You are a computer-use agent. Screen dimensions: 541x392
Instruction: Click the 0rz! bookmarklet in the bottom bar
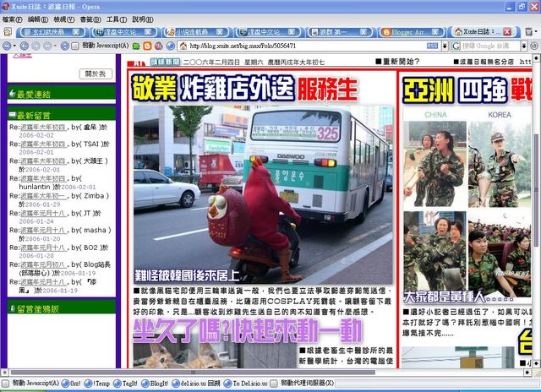click(71, 384)
